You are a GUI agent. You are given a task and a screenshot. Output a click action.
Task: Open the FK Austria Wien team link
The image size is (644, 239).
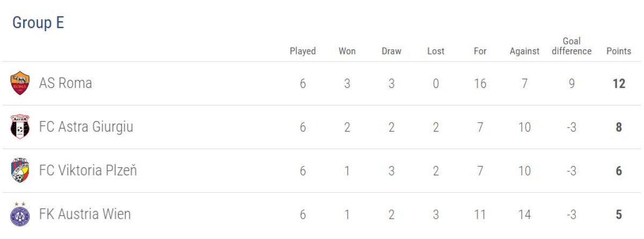(x=85, y=215)
